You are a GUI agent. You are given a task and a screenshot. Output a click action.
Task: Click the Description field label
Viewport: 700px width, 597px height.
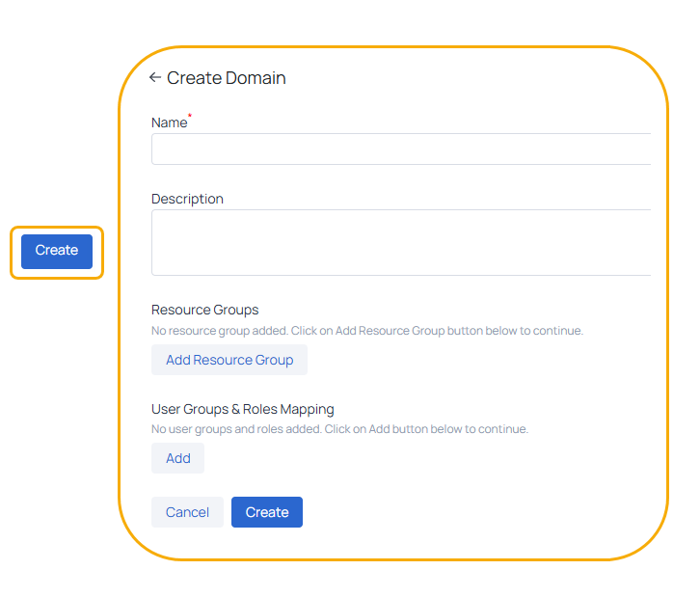pos(187,199)
